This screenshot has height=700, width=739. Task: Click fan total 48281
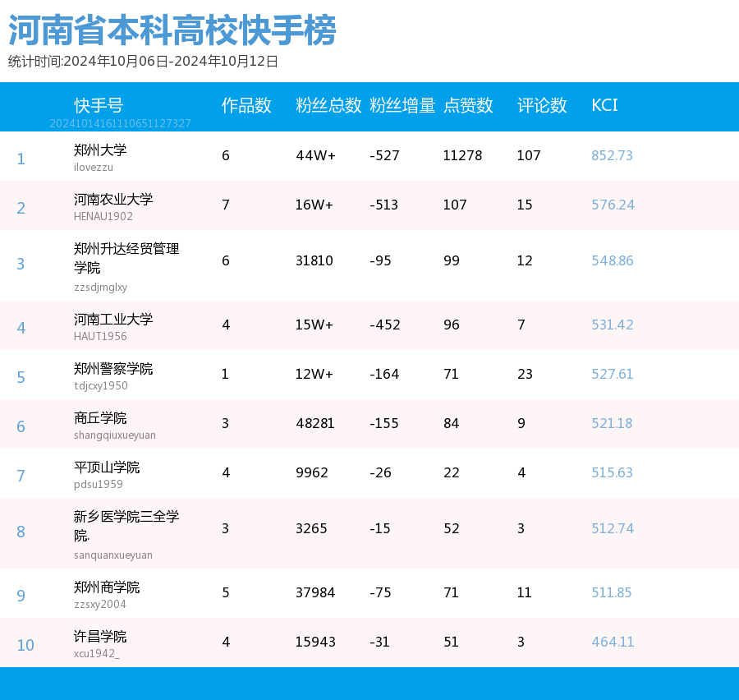(x=315, y=423)
